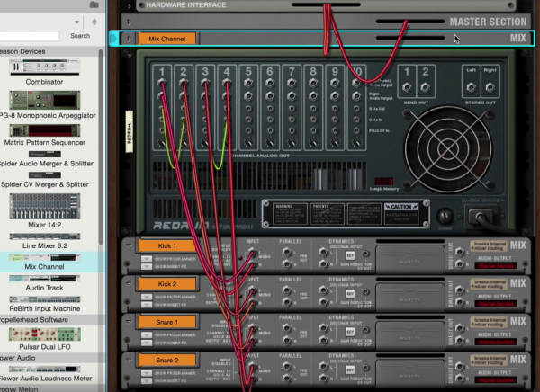Click Redrum channel 7 gate out jack
Screen dimensions: 540x392
click(x=292, y=109)
